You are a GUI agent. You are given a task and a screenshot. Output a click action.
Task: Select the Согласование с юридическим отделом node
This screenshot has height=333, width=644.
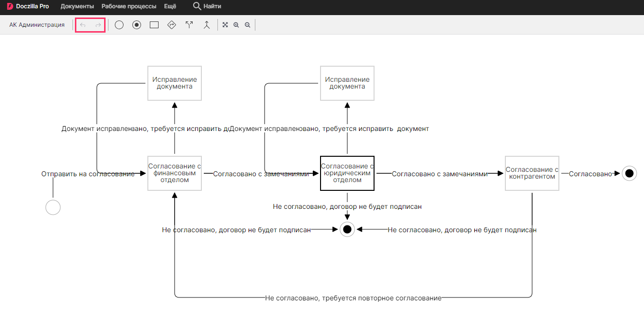pyautogui.click(x=347, y=173)
